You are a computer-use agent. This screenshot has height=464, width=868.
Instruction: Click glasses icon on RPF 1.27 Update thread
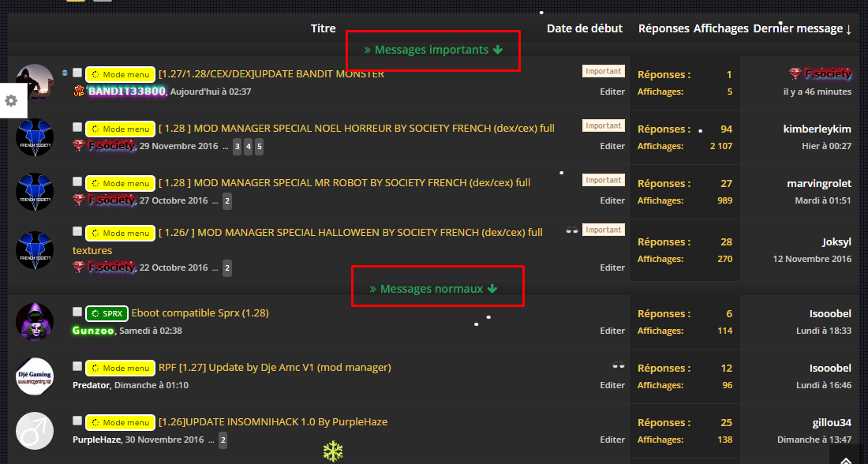click(x=618, y=365)
